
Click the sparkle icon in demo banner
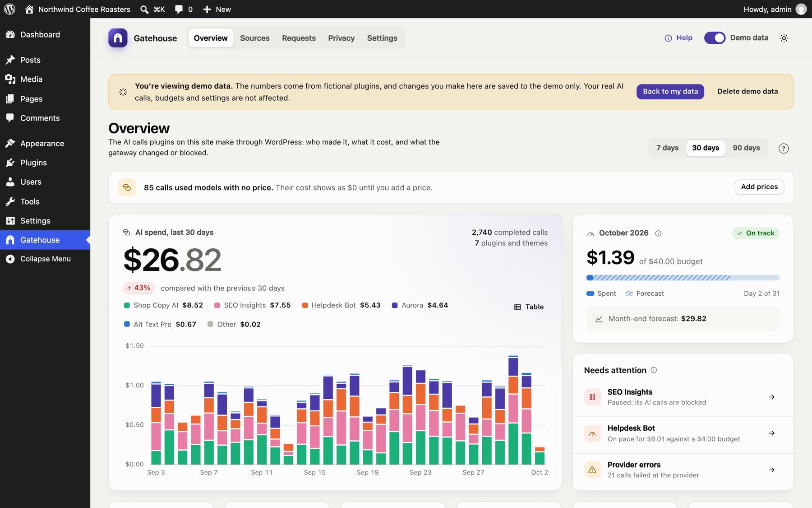[x=123, y=92]
